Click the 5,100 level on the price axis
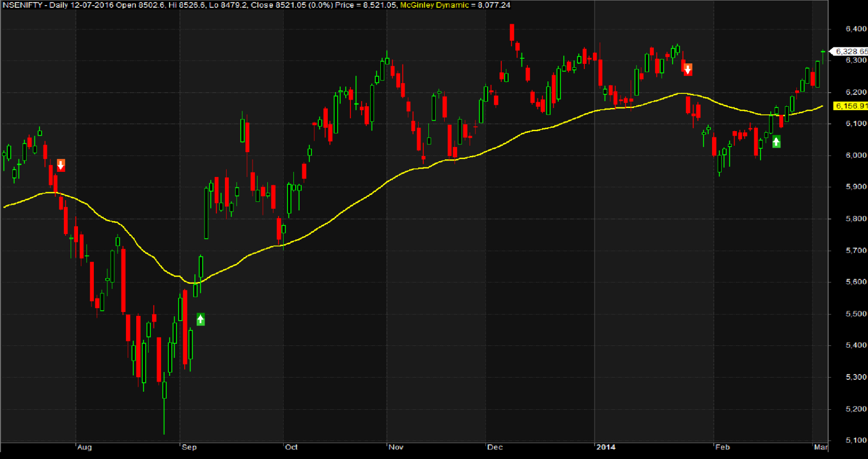The image size is (868, 459). pyautogui.click(x=855, y=440)
